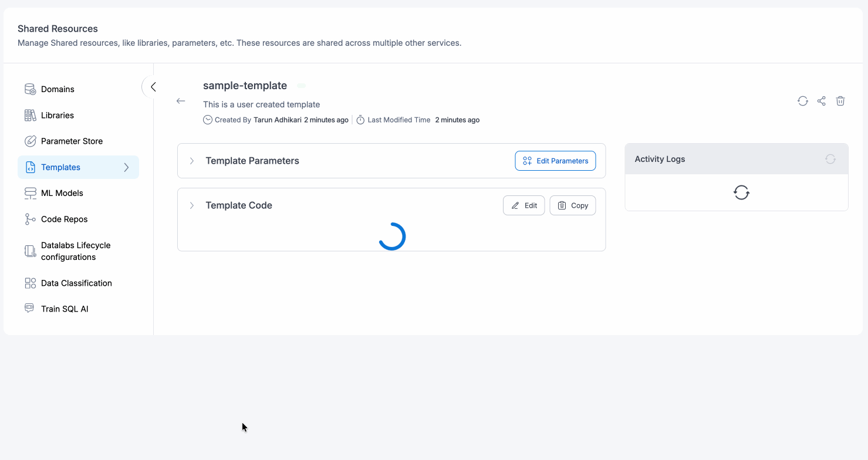Click the refresh template icon

tap(802, 101)
